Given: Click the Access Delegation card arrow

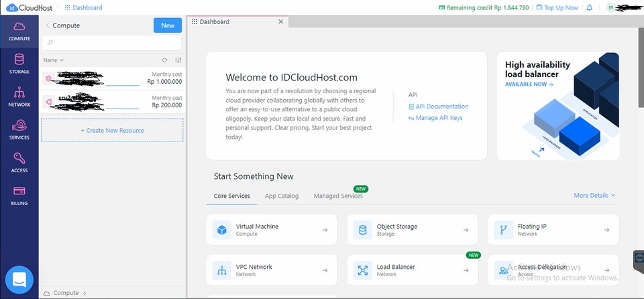Looking at the screenshot, I should [606, 270].
